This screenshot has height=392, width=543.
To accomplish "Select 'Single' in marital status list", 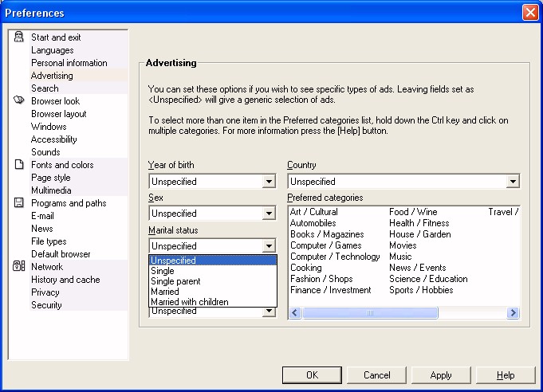I will (x=163, y=271).
